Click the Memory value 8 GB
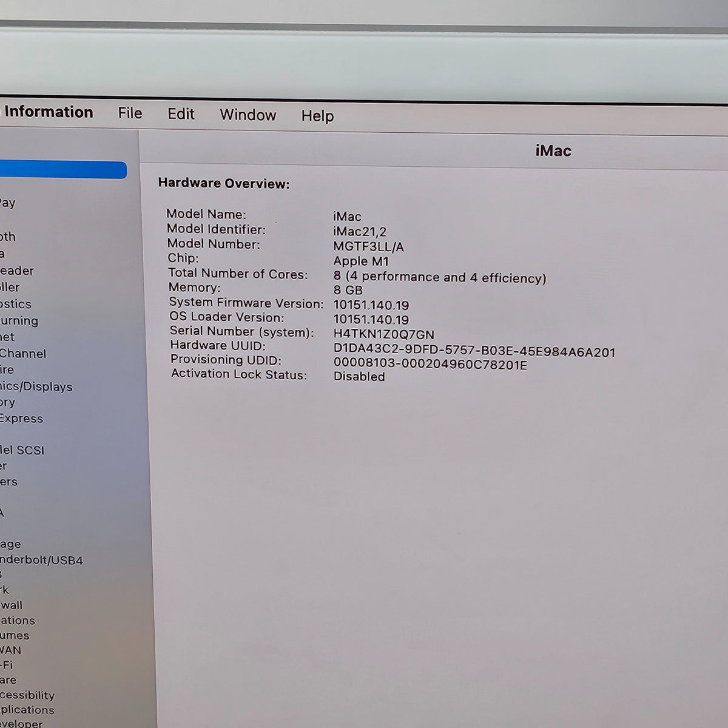Viewport: 728px width, 728px height. coord(348,290)
